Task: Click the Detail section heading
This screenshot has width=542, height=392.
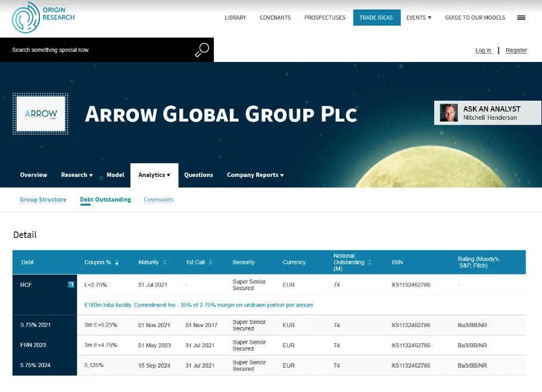Action: point(25,235)
